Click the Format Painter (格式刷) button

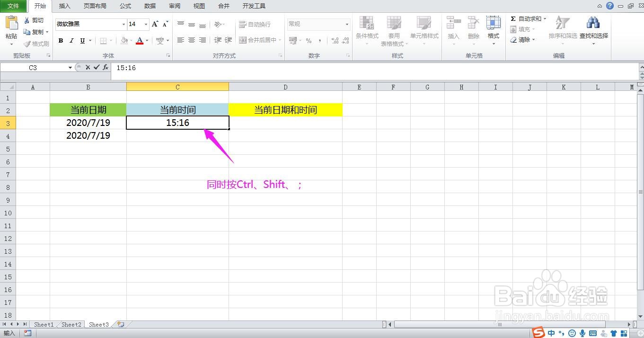pyautogui.click(x=36, y=44)
